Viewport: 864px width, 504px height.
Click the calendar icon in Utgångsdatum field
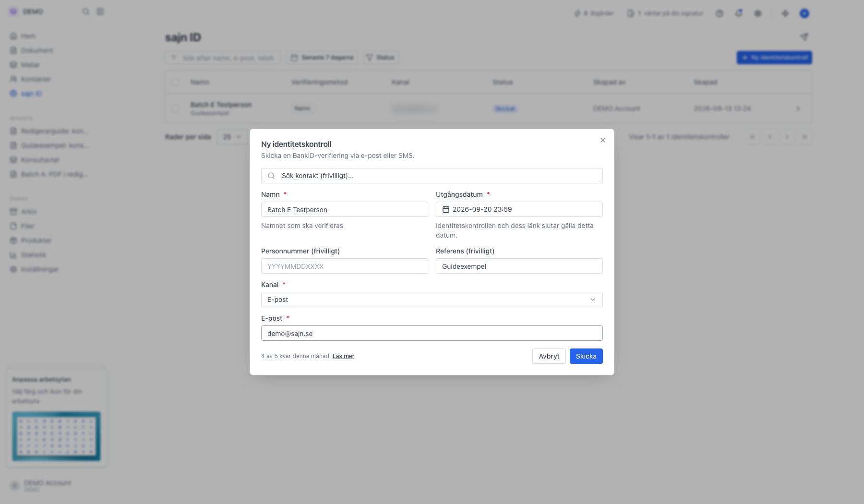(446, 209)
